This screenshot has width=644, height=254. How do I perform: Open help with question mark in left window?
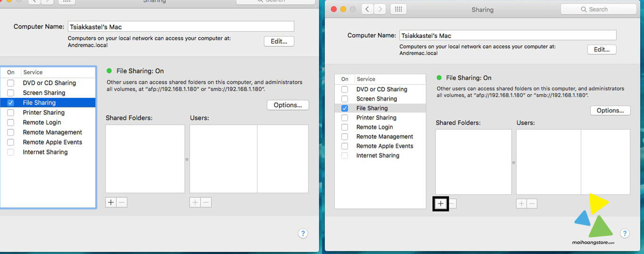coord(303,233)
